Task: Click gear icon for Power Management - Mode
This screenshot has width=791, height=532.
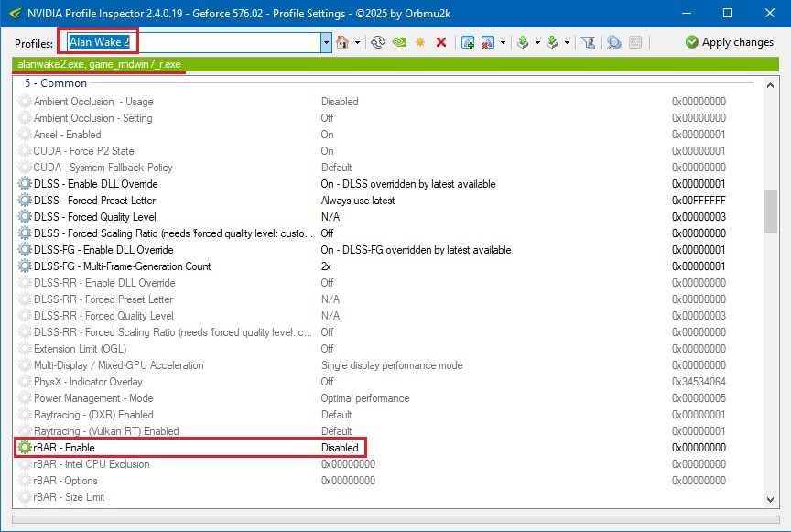Action: (x=25, y=398)
